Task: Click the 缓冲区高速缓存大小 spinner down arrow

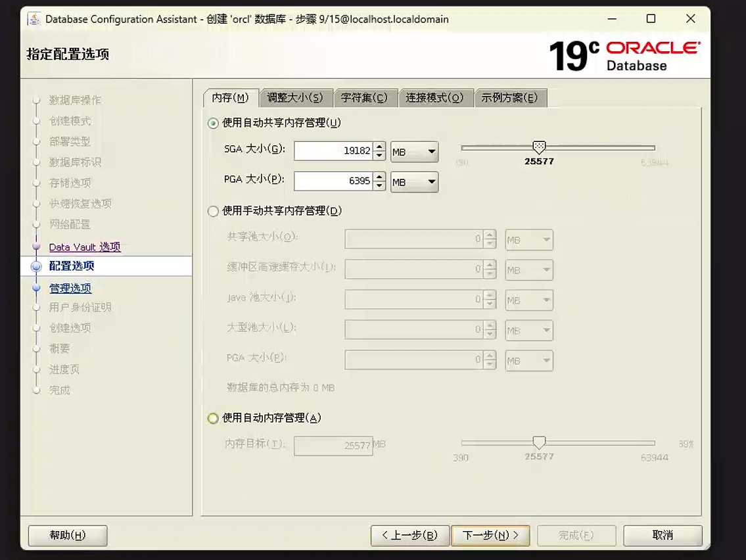Action: tap(490, 274)
